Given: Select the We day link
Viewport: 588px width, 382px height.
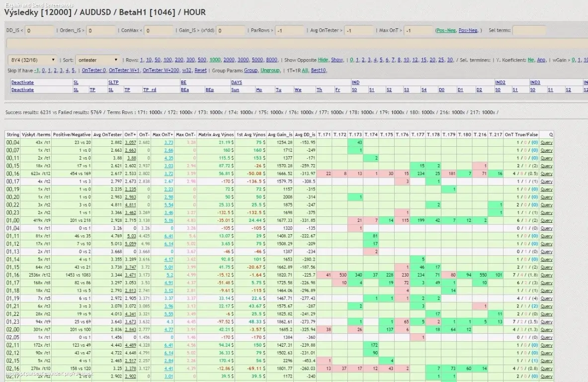Looking at the screenshot, I should click(298, 90).
